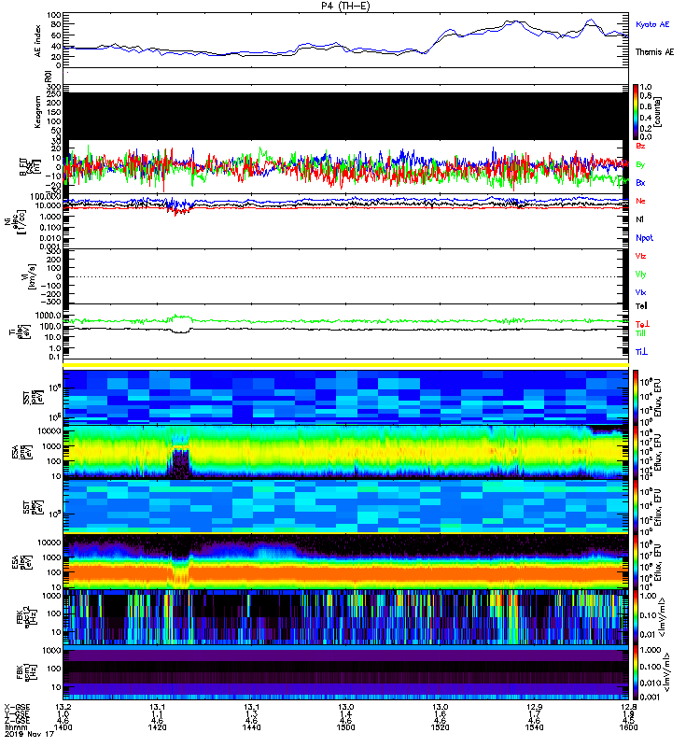The image size is (700, 747).
Task: Click the dotted zero line in Vi panel
Action: pos(345,276)
